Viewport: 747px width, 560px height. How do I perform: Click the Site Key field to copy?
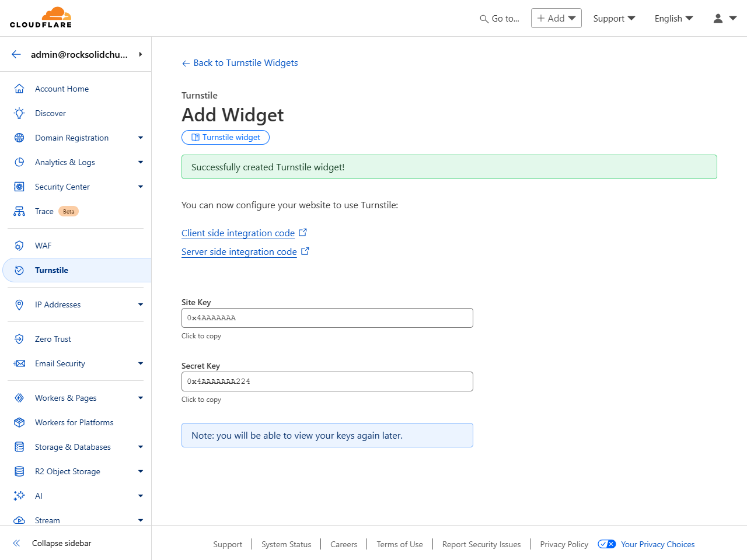coord(327,318)
